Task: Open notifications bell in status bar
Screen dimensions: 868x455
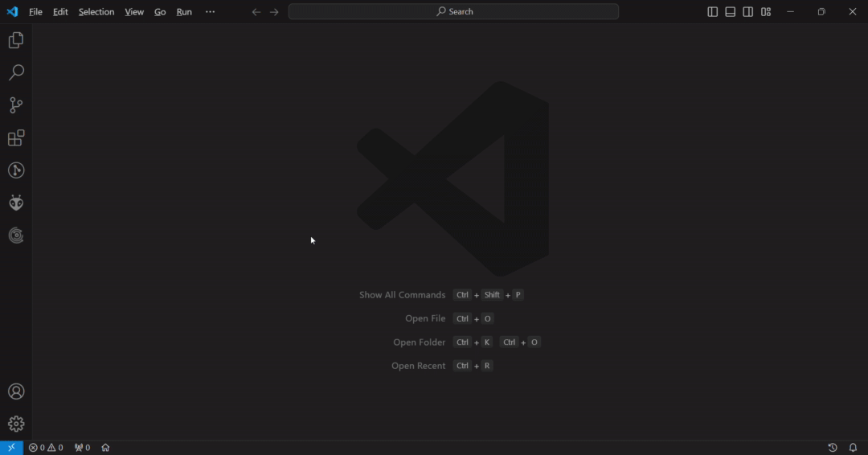Action: [853, 448]
